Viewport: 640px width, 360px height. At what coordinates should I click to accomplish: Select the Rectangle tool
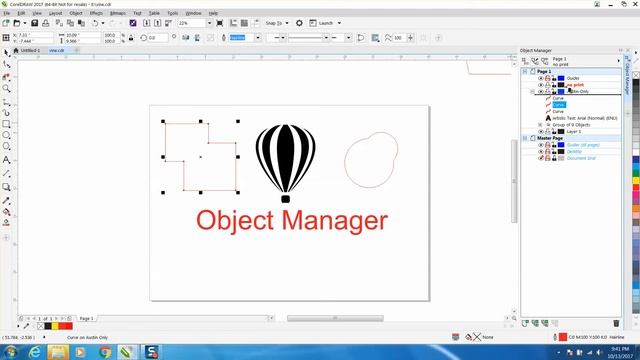[x=6, y=124]
